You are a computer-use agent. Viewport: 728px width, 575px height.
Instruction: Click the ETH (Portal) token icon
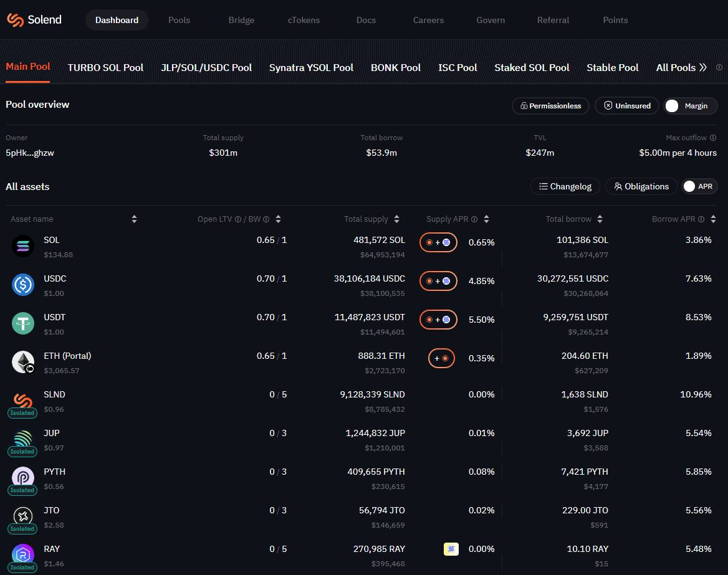pyautogui.click(x=22, y=362)
